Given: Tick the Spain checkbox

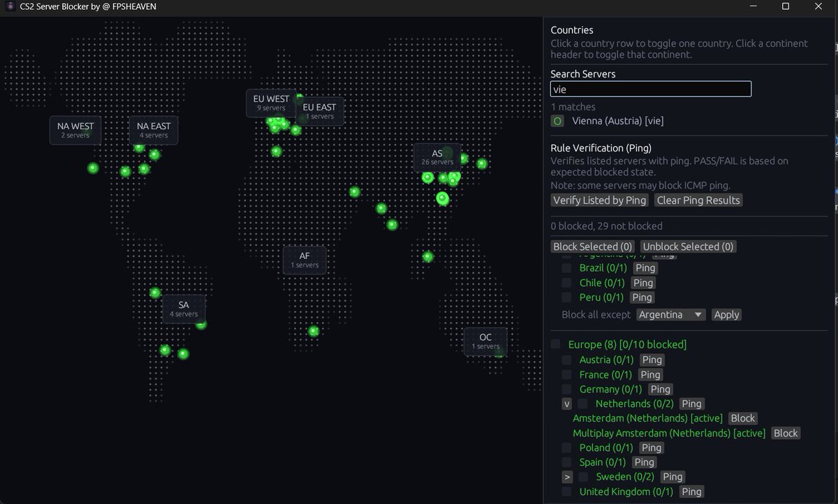Looking at the screenshot, I should (x=566, y=463).
